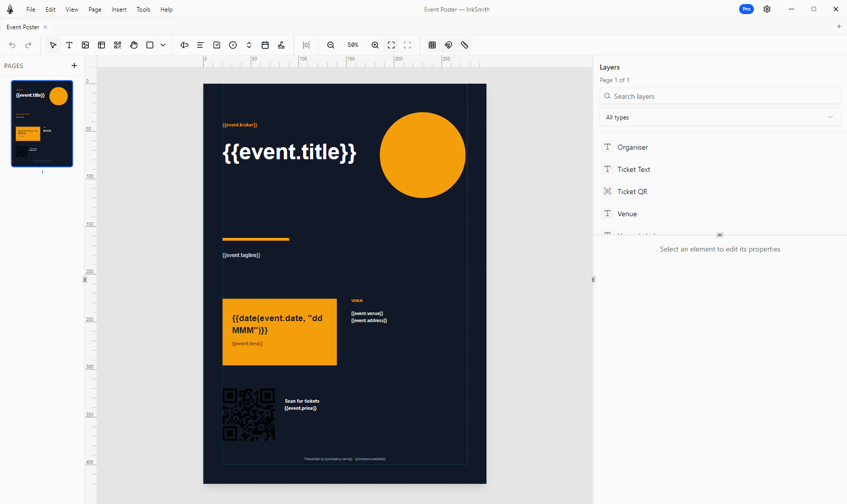Insert a date picker field
The height and width of the screenshot is (504, 847).
coord(265,45)
